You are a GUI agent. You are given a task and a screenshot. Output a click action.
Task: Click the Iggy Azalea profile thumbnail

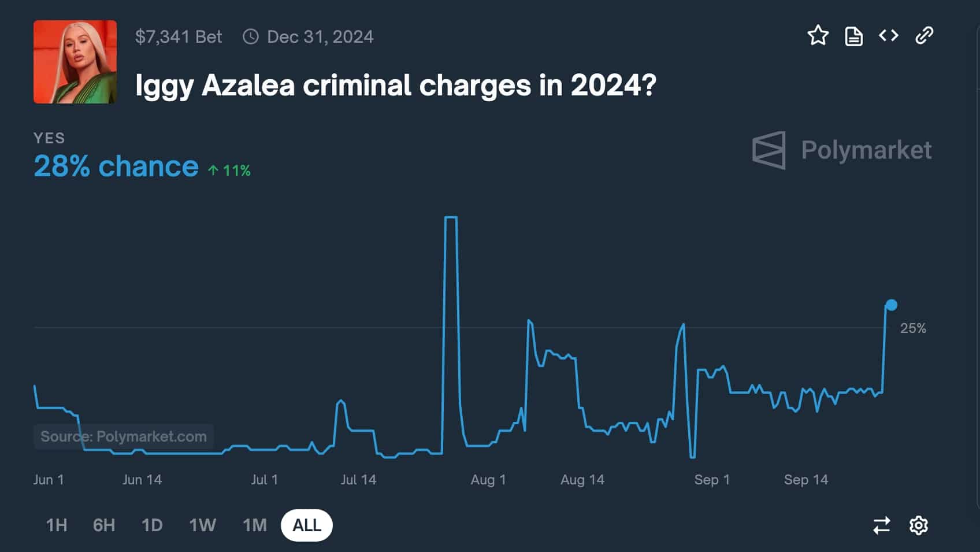coord(75,61)
